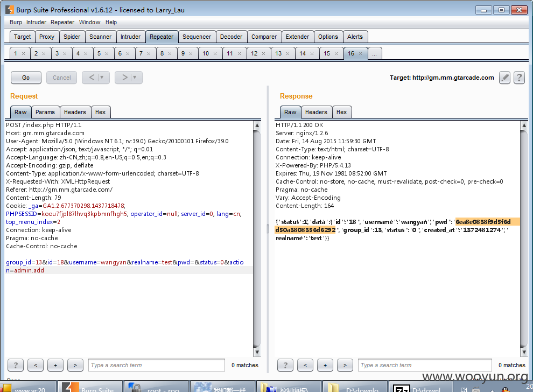Switch to the Spider tab
Image resolution: width=533 pixels, height=392 pixels.
(x=72, y=37)
